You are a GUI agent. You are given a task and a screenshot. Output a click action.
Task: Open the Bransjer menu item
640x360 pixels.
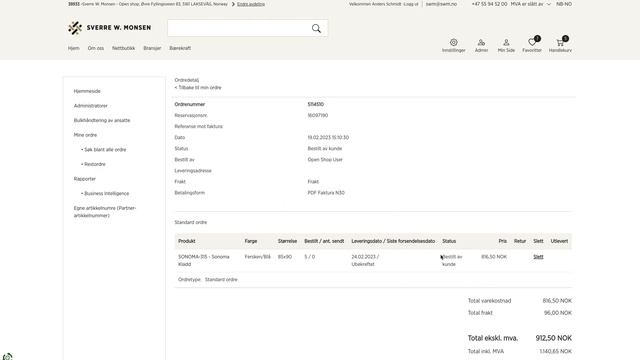[152, 48]
